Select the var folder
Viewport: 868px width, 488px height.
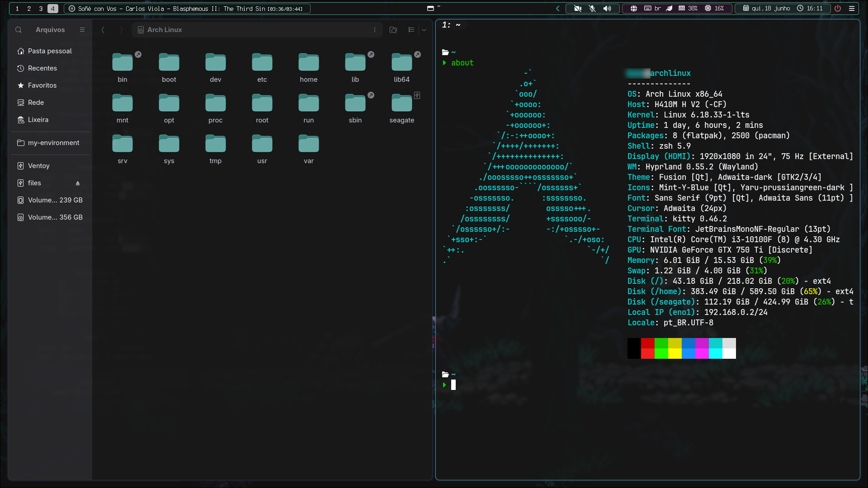pos(309,149)
